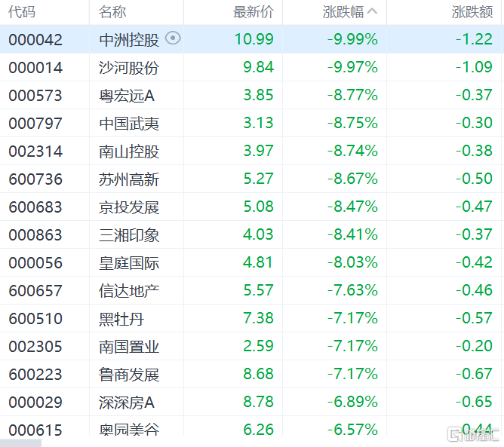Click latest price 3.97

pyautogui.click(x=259, y=151)
